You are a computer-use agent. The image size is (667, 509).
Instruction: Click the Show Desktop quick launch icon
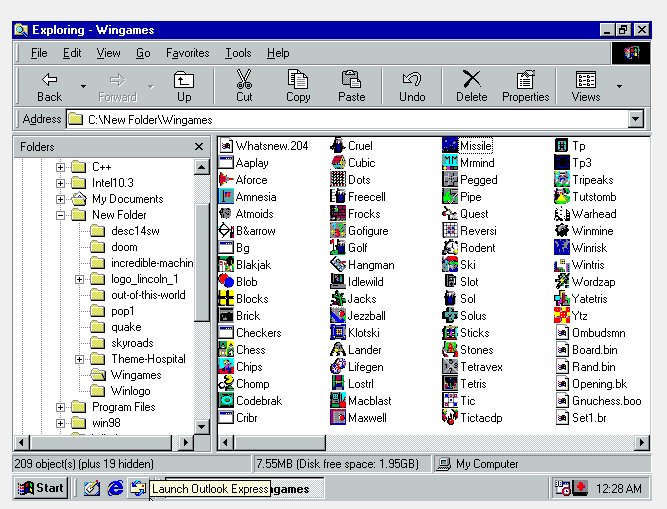(x=92, y=488)
